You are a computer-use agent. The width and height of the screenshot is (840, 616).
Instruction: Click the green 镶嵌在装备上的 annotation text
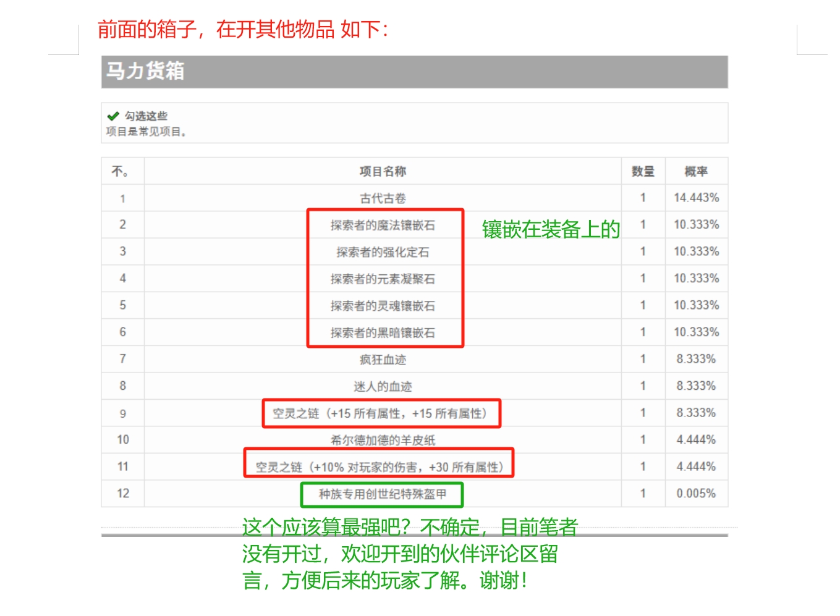point(550,229)
